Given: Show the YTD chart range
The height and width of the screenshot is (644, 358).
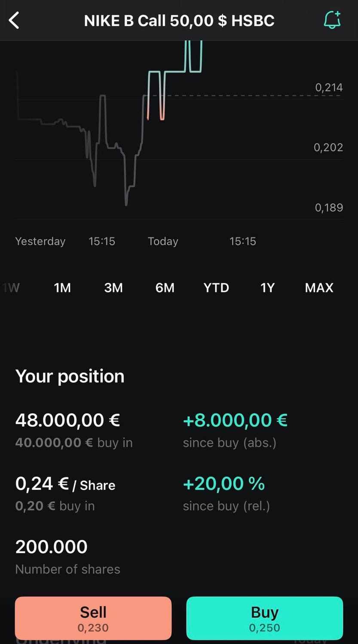Looking at the screenshot, I should [216, 288].
